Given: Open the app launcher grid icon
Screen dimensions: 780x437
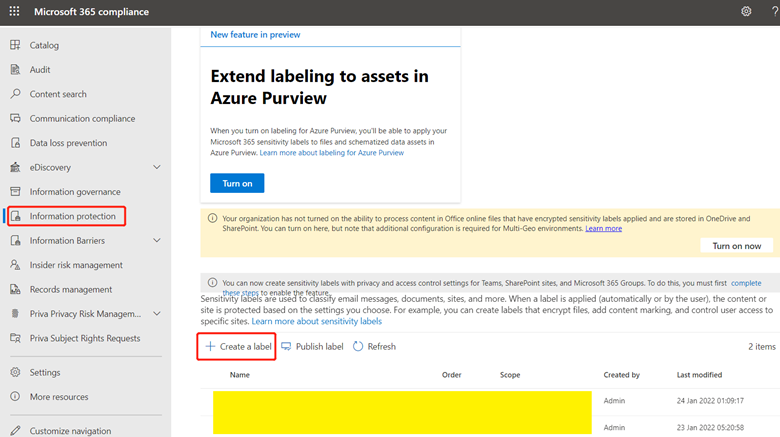Looking at the screenshot, I should [14, 11].
